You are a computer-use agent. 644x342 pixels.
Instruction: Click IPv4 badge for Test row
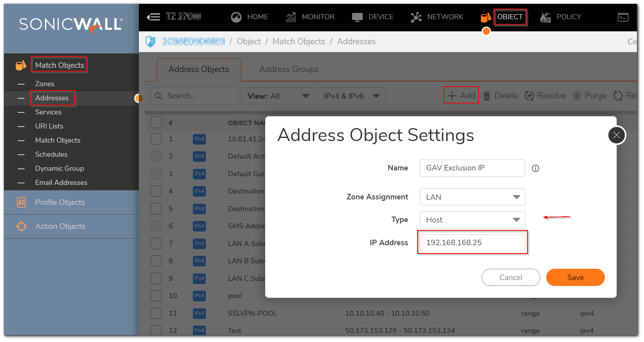pyautogui.click(x=199, y=330)
